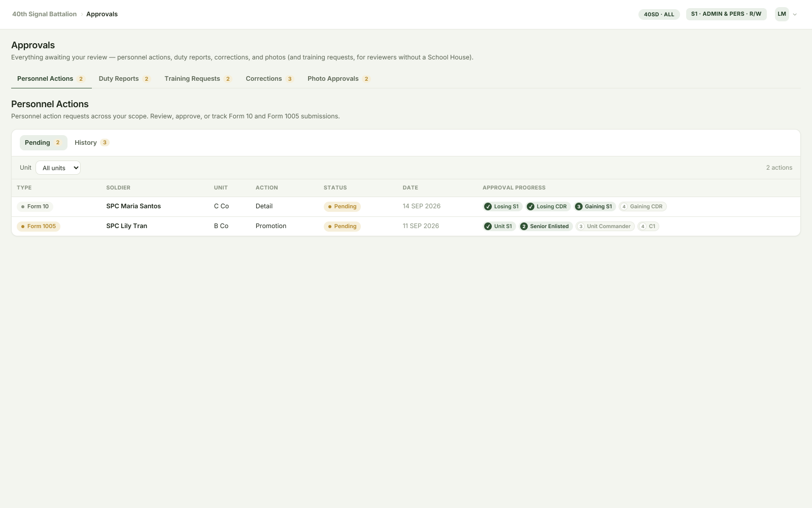This screenshot has height=508, width=812.
Task: Click the C Co unit cell
Action: click(221, 206)
